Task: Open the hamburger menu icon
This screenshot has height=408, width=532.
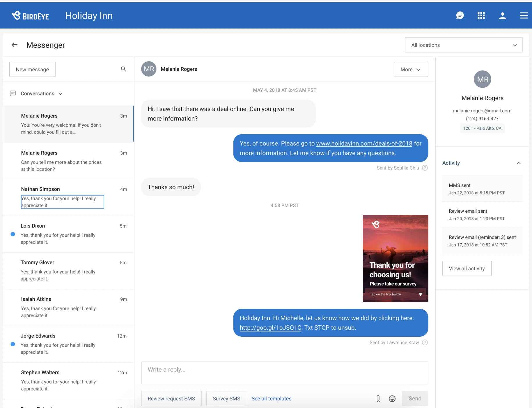Action: tap(524, 15)
